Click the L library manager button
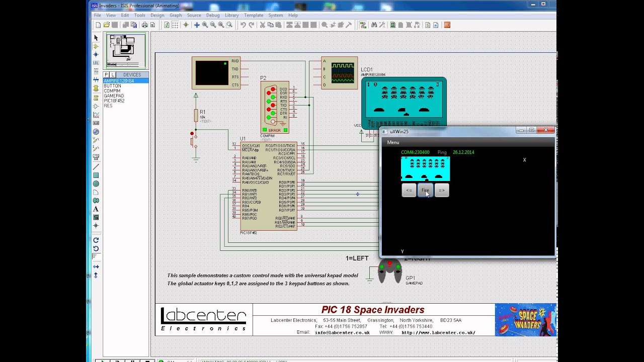 coord(113,74)
